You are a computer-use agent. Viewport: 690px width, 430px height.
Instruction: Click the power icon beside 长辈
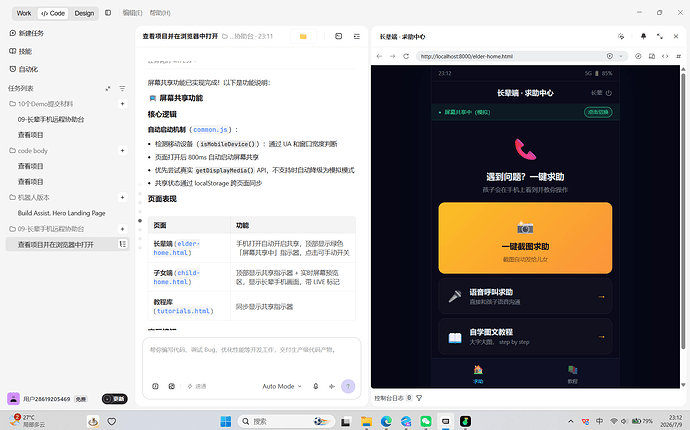pyautogui.click(x=609, y=93)
